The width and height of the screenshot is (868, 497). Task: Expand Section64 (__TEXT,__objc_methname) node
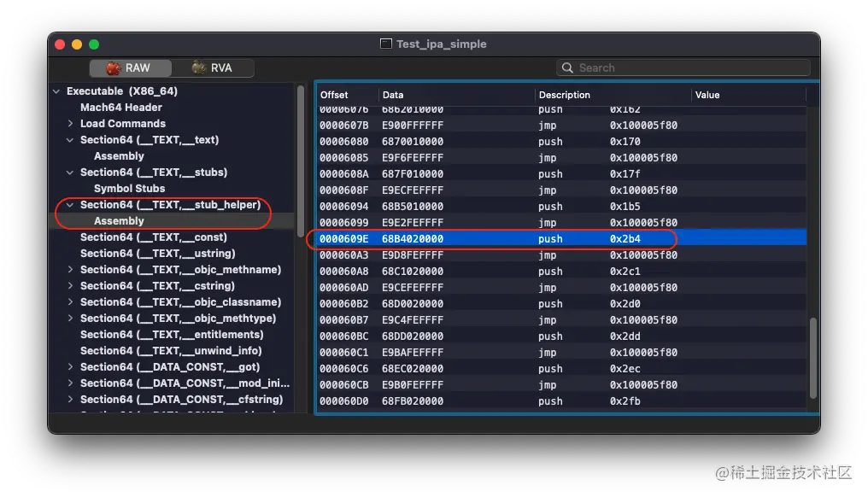point(70,270)
